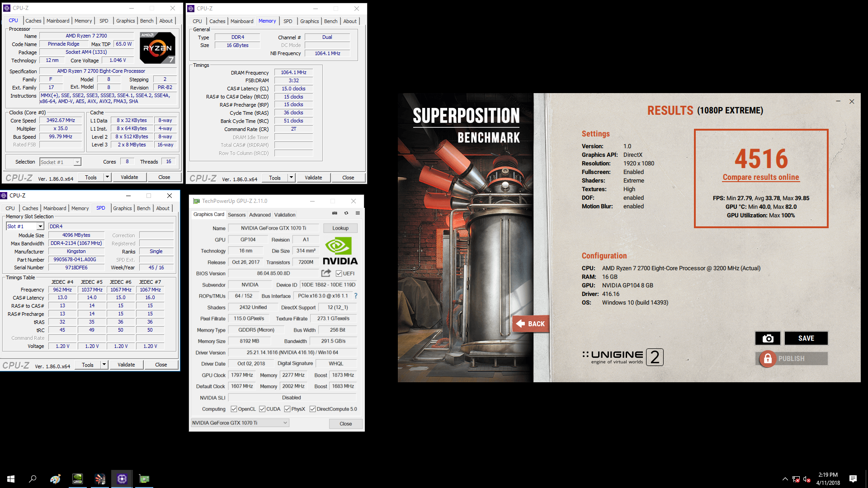
Task: Click the Close button in GPU-Z
Action: pyautogui.click(x=346, y=424)
